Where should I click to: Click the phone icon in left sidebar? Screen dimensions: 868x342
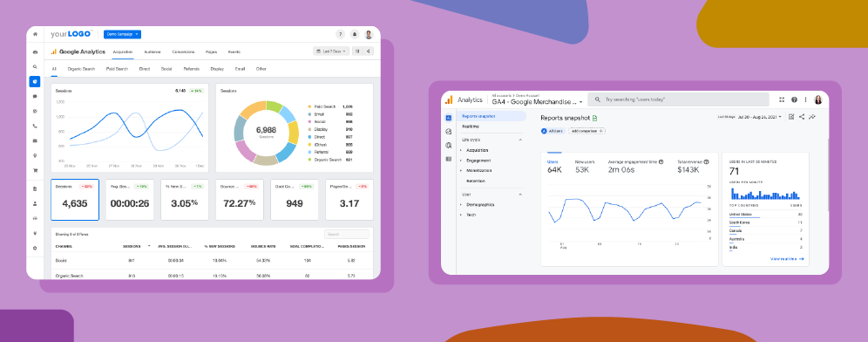(35, 126)
